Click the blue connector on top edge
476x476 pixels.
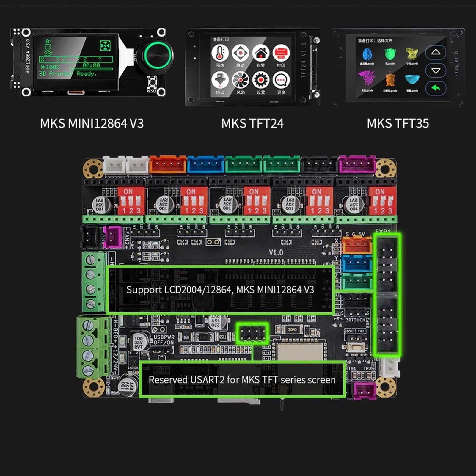[x=206, y=164]
